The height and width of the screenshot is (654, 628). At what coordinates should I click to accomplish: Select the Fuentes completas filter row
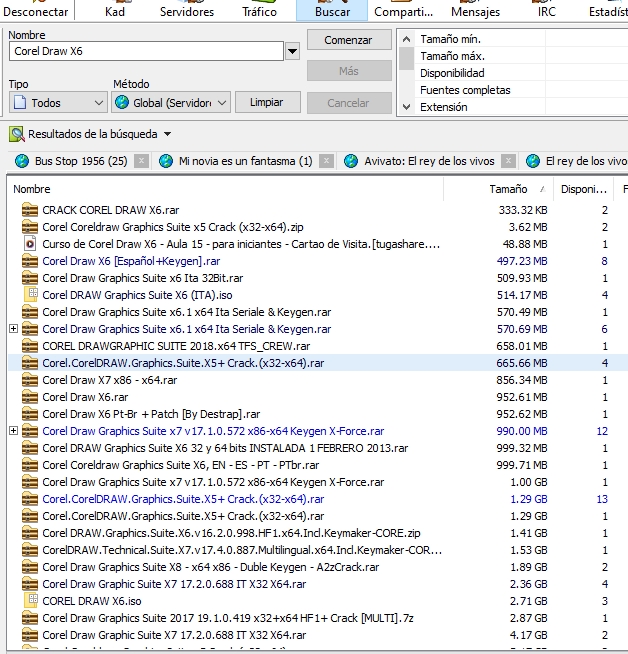523,90
